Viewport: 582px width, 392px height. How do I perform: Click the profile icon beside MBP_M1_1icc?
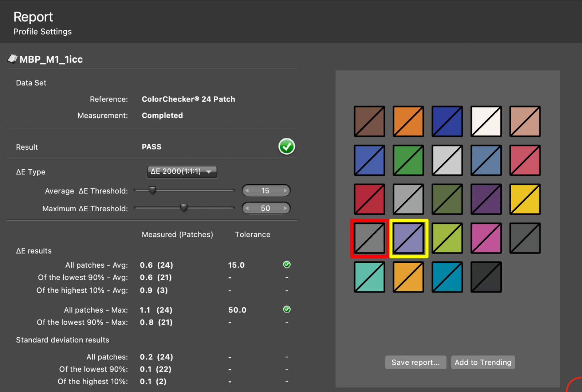coord(12,59)
